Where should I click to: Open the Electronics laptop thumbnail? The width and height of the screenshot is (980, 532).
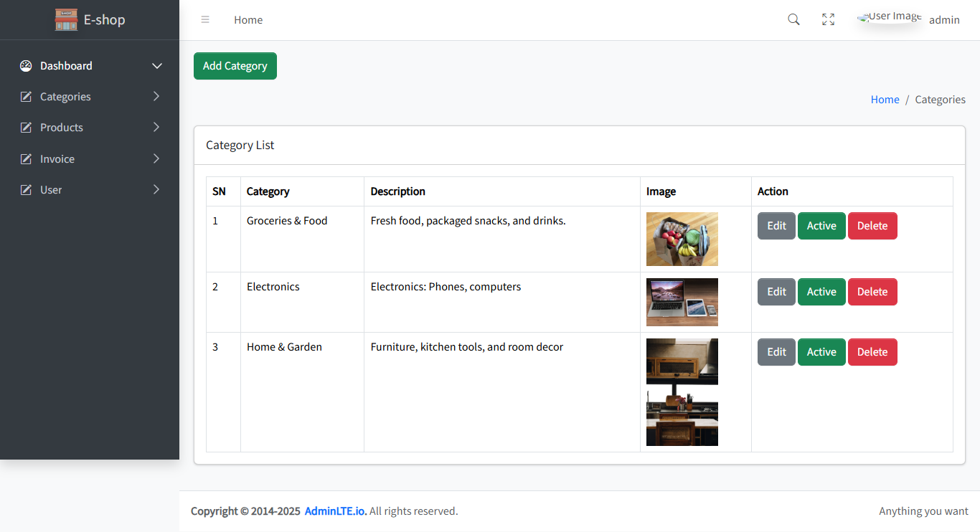tap(682, 303)
